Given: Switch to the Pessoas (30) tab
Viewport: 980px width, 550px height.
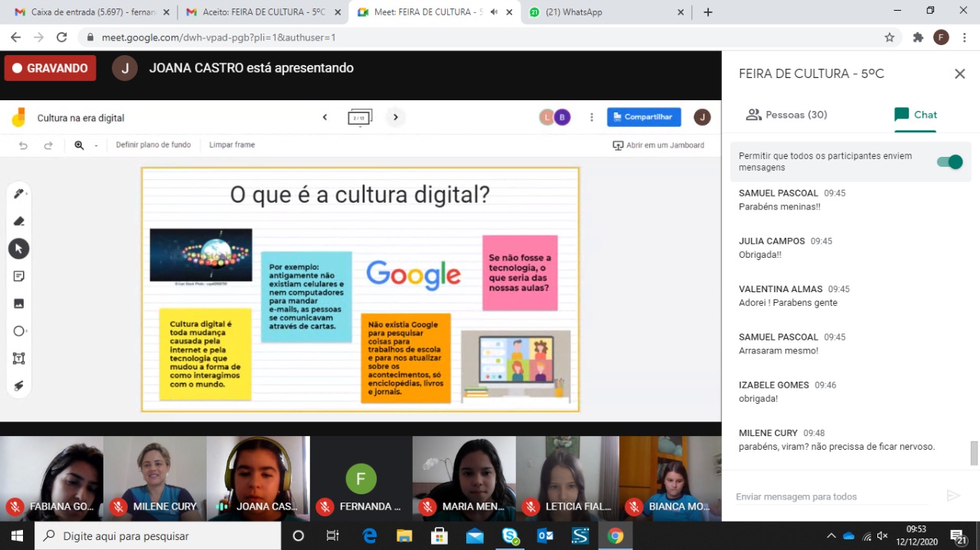Looking at the screenshot, I should click(786, 115).
